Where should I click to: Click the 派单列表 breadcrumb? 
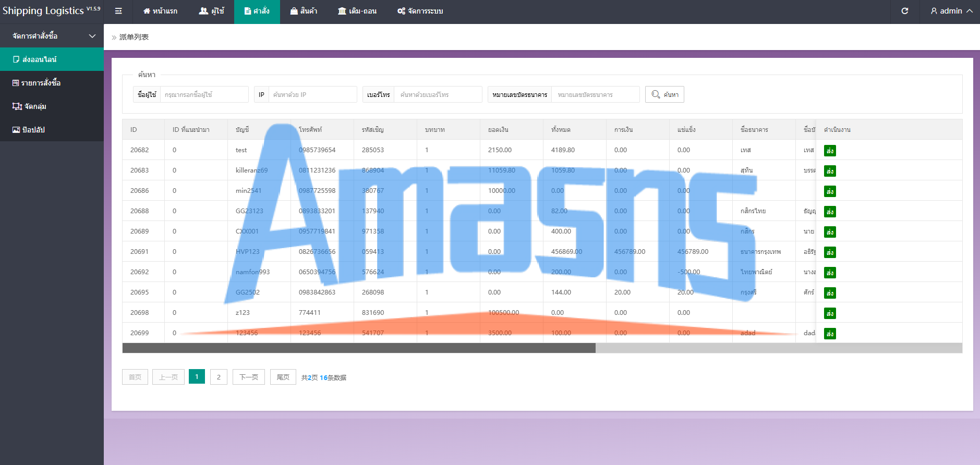click(x=134, y=37)
